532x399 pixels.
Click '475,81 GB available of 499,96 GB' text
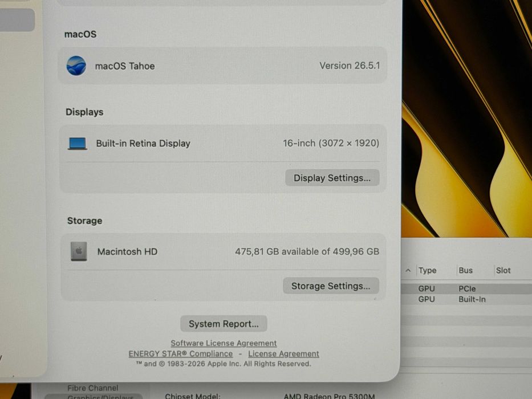[x=307, y=251]
